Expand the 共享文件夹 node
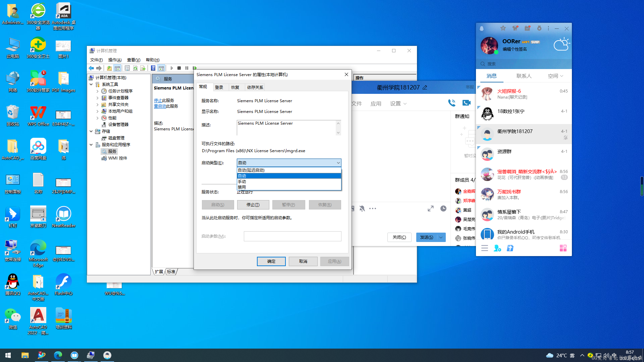 tap(98, 104)
